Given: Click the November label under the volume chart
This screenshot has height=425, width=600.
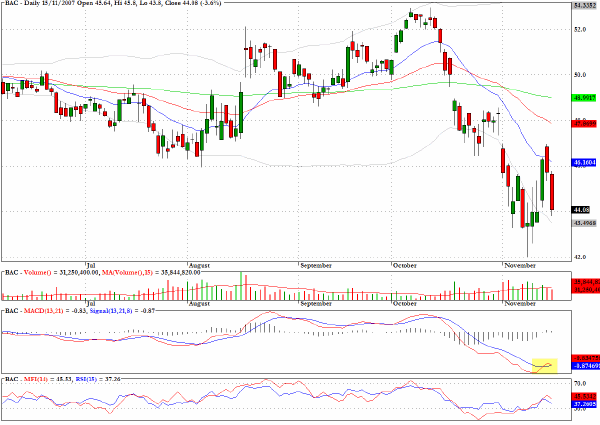Looking at the screenshot, I should pos(520,303).
